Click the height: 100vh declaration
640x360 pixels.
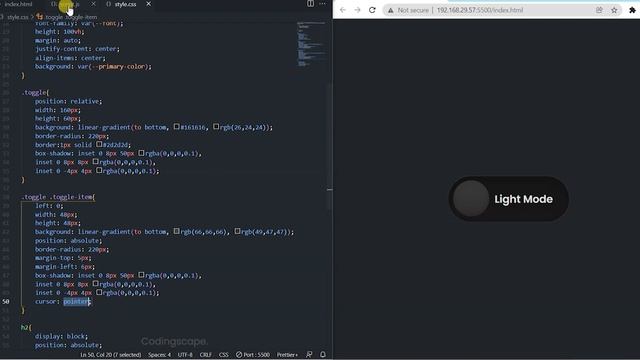pyautogui.click(x=59, y=32)
